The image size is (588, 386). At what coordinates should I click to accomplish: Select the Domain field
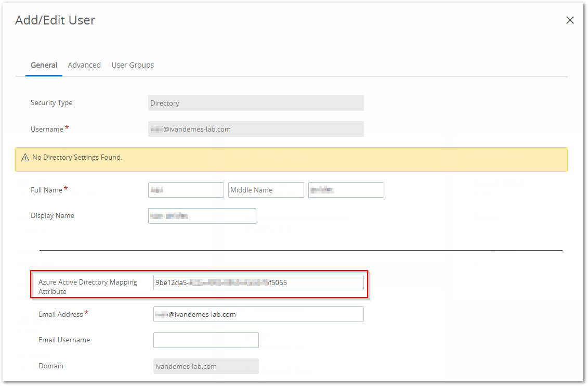pyautogui.click(x=206, y=366)
